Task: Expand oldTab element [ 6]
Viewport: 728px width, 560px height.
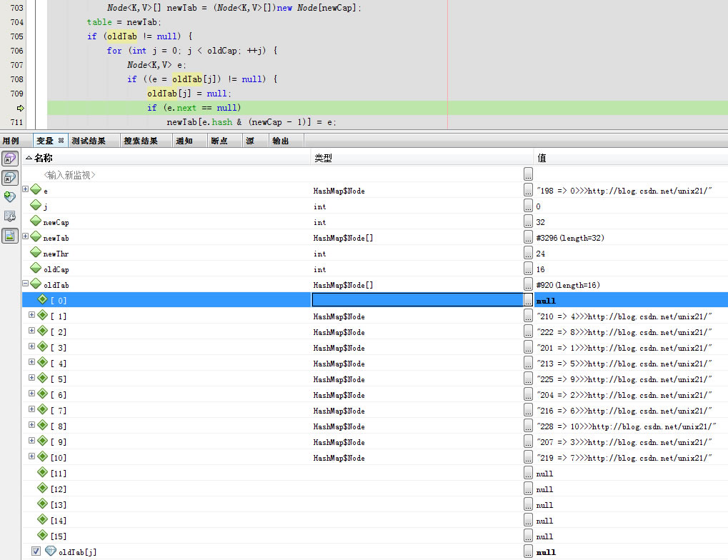Action: [x=31, y=394]
